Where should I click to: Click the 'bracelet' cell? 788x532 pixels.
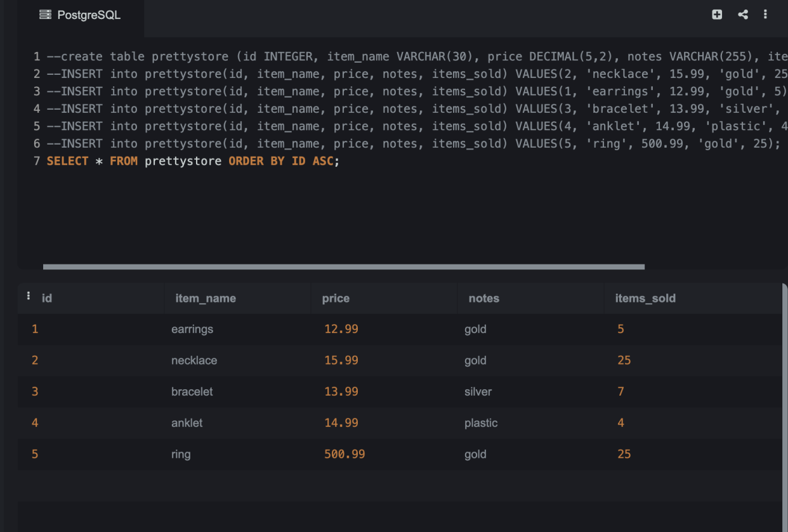point(192,391)
